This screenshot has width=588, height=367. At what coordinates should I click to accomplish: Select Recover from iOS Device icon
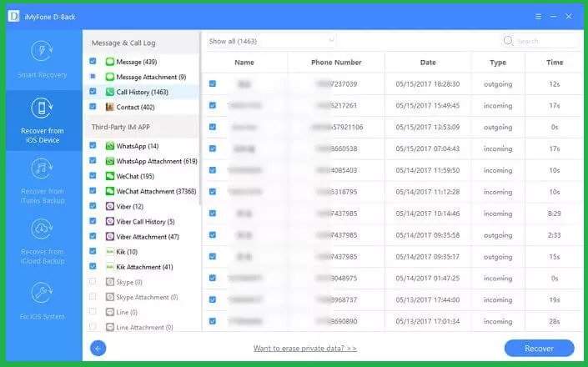tap(42, 108)
